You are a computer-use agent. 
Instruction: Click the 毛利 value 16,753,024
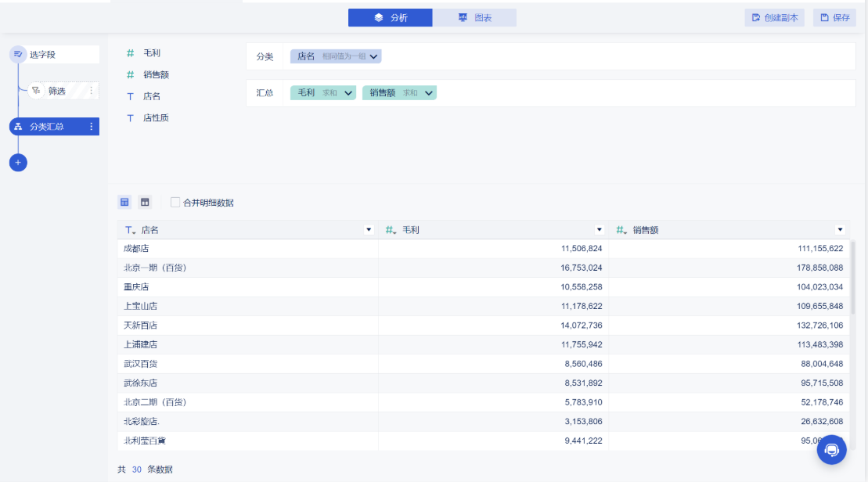[582, 268]
